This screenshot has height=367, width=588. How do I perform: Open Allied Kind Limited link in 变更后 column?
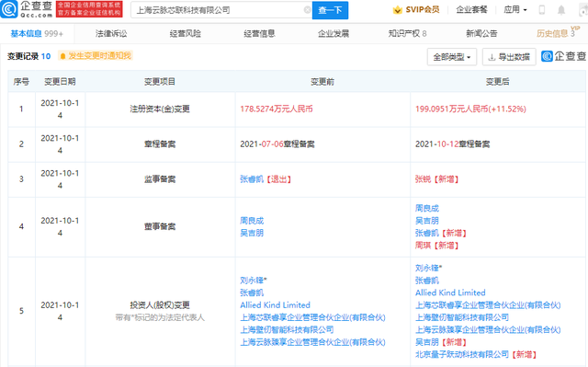pos(450,292)
